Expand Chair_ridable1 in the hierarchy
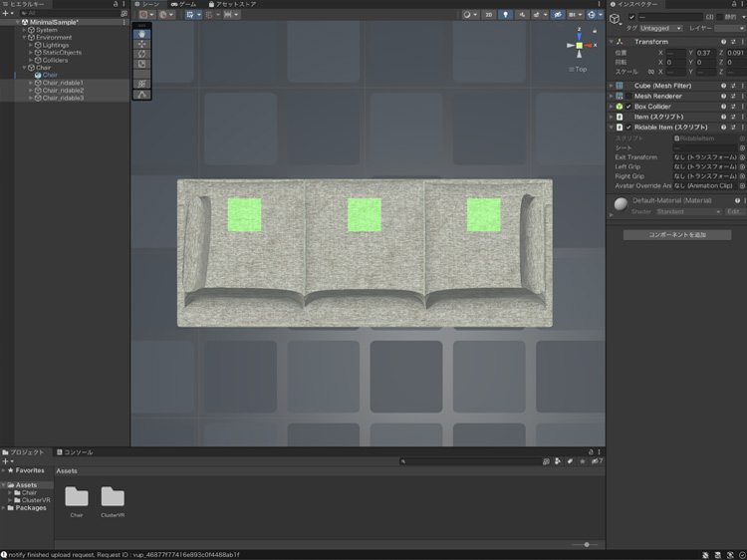The image size is (747, 560). [x=31, y=83]
